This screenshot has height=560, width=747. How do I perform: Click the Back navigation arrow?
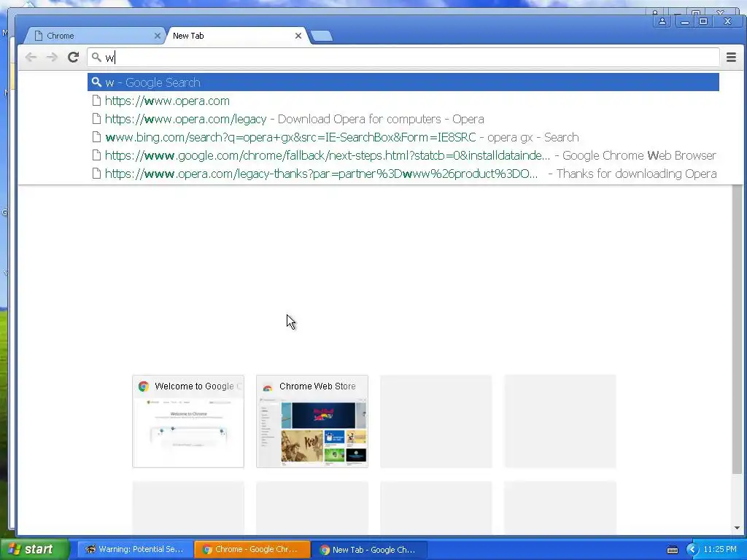(31, 58)
